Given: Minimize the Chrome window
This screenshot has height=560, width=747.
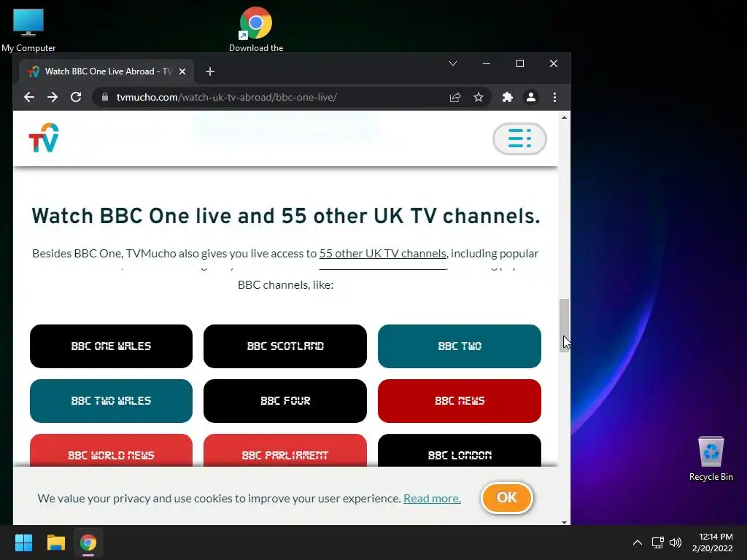Looking at the screenshot, I should (487, 63).
